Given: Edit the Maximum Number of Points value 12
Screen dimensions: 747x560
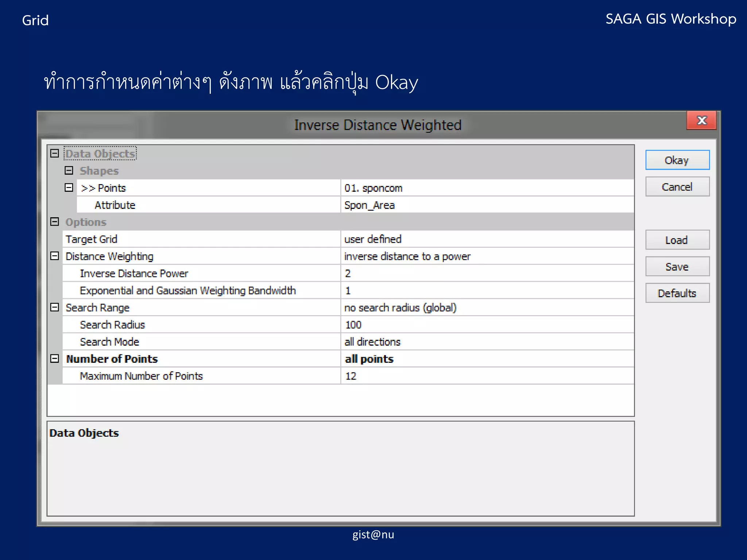Looking at the screenshot, I should [x=487, y=376].
